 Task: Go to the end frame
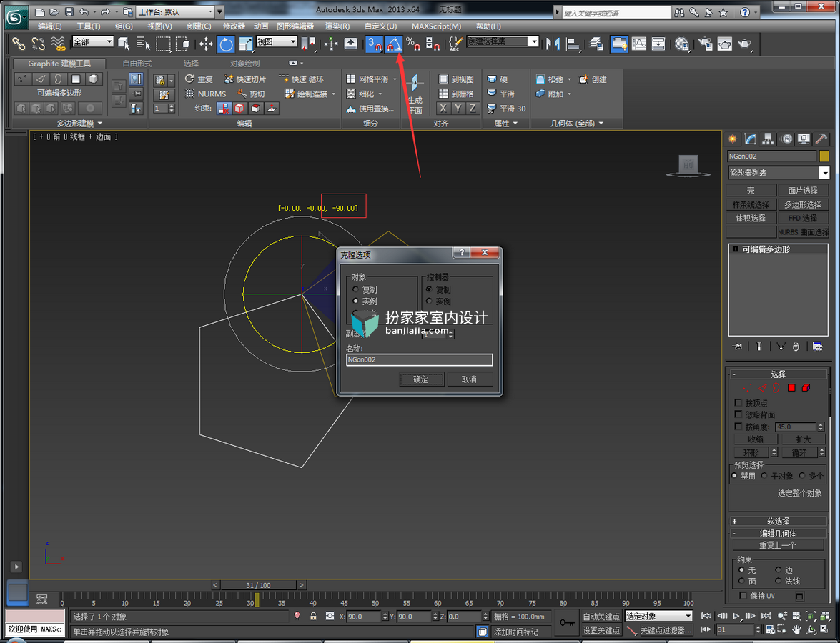tap(766, 617)
